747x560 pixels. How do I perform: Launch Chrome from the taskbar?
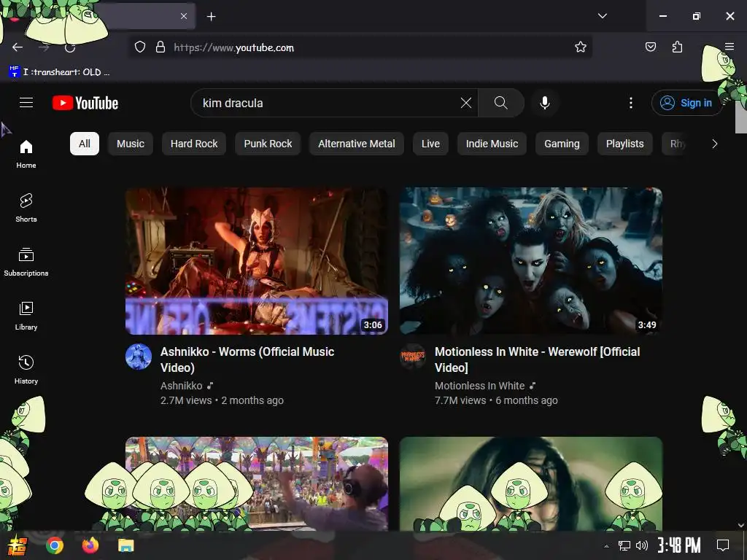pyautogui.click(x=54, y=545)
